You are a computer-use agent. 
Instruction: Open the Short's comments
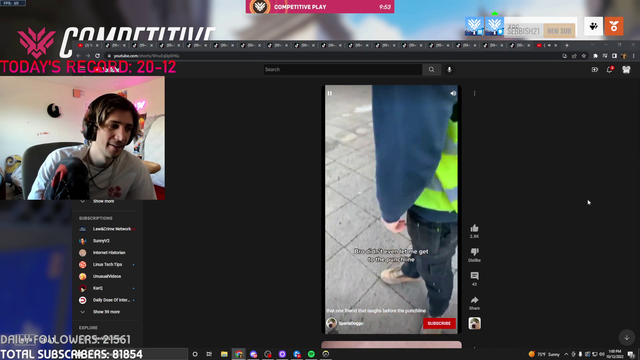pos(474,276)
